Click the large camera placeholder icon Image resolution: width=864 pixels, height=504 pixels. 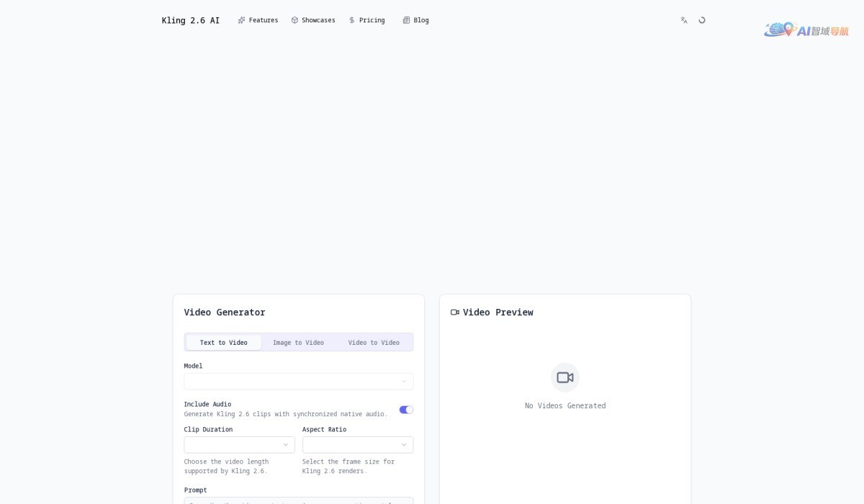565,377
